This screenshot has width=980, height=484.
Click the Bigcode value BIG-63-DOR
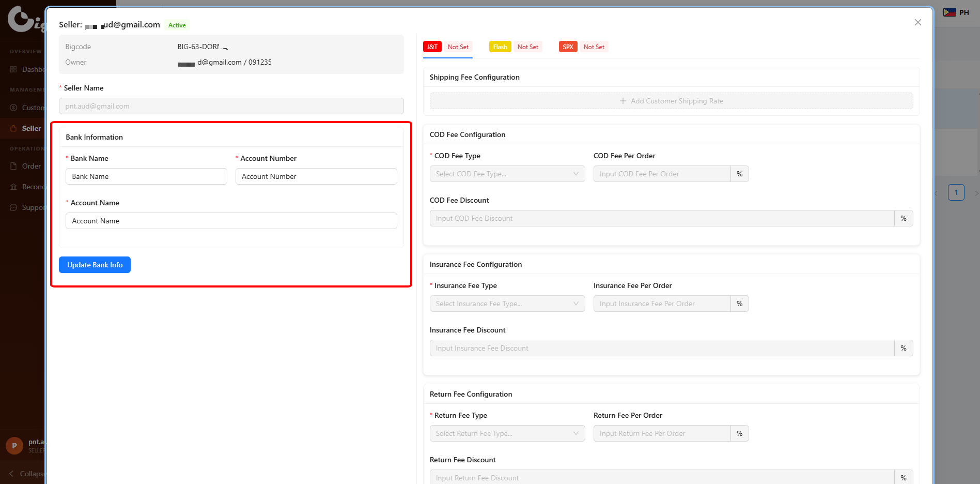(x=203, y=47)
